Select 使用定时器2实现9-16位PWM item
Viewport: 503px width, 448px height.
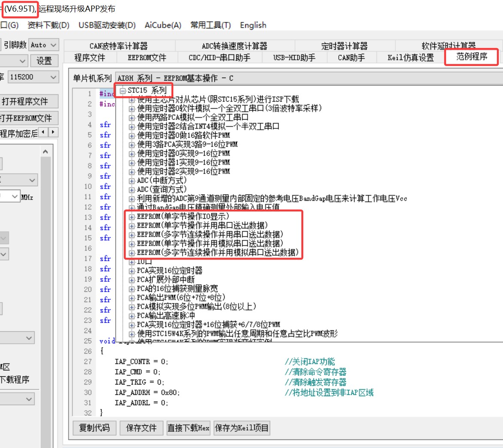point(184,172)
